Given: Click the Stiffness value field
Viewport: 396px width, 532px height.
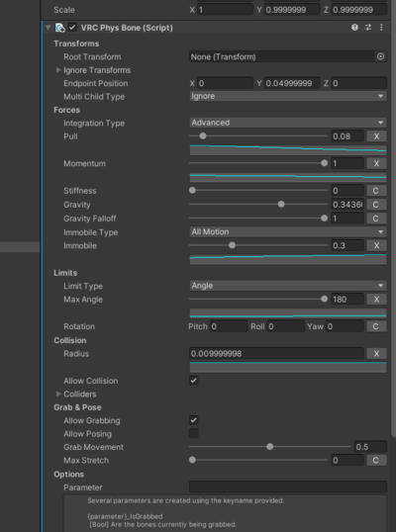Looking at the screenshot, I should point(347,191).
